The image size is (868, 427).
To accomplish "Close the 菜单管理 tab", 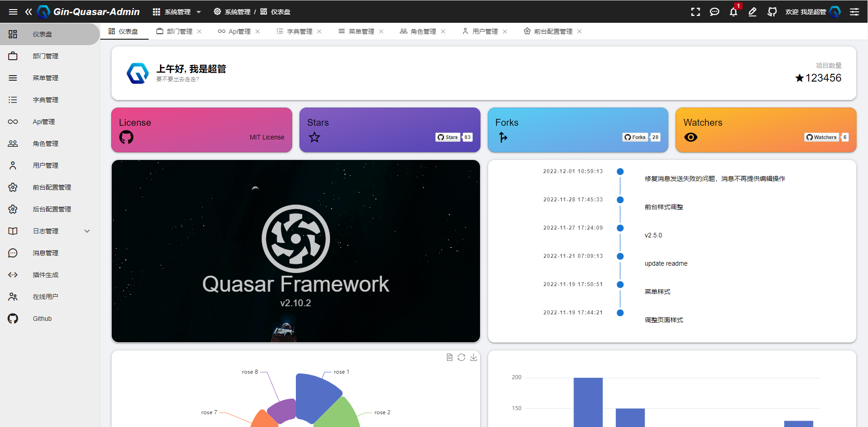I will tap(381, 31).
